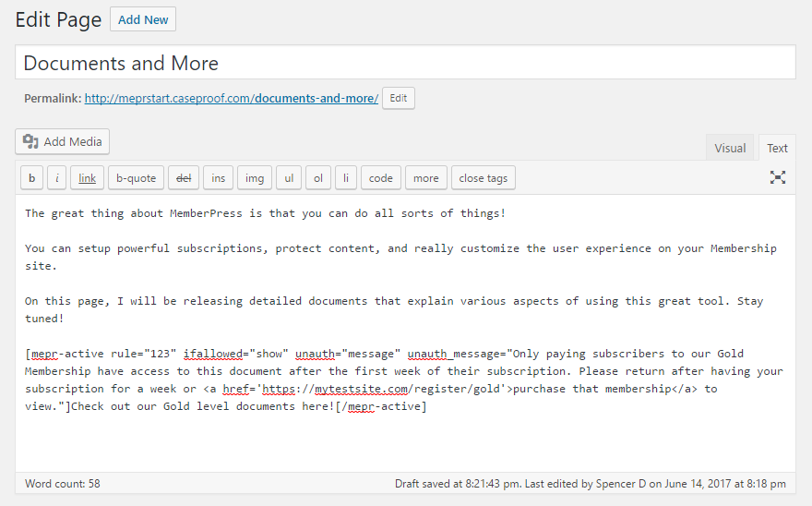This screenshot has width=812, height=506.
Task: Insert italic tag with i button
Action: click(57, 178)
